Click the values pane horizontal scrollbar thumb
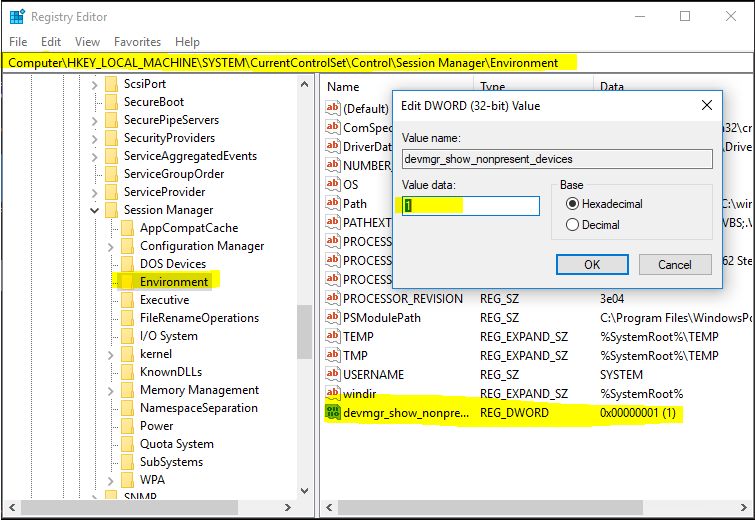The image size is (755, 520). [x=490, y=507]
